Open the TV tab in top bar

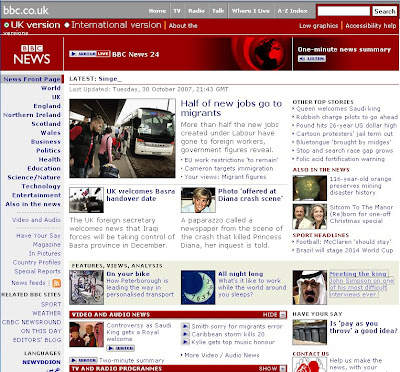pos(177,11)
